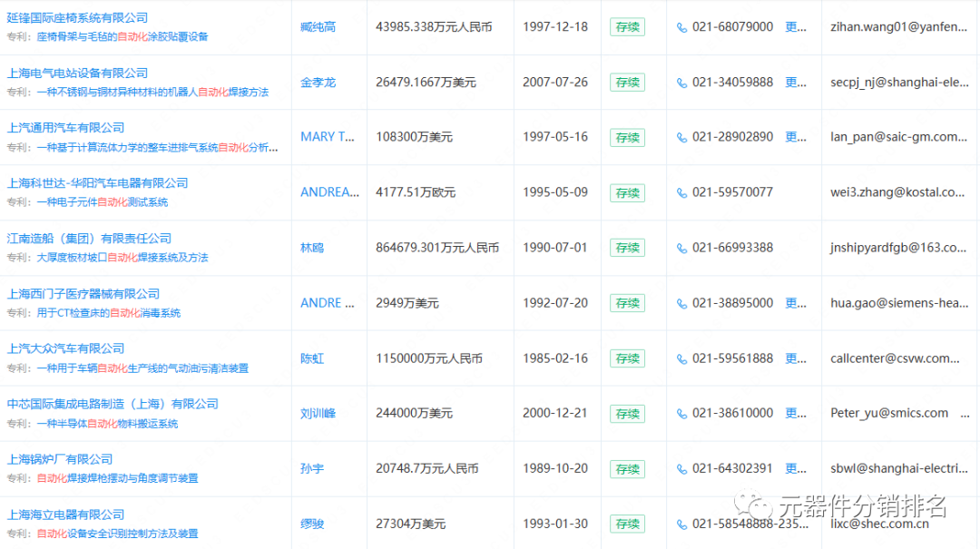Open company 上汽通用汽车有限公司
The width and height of the screenshot is (980, 549).
(x=65, y=128)
